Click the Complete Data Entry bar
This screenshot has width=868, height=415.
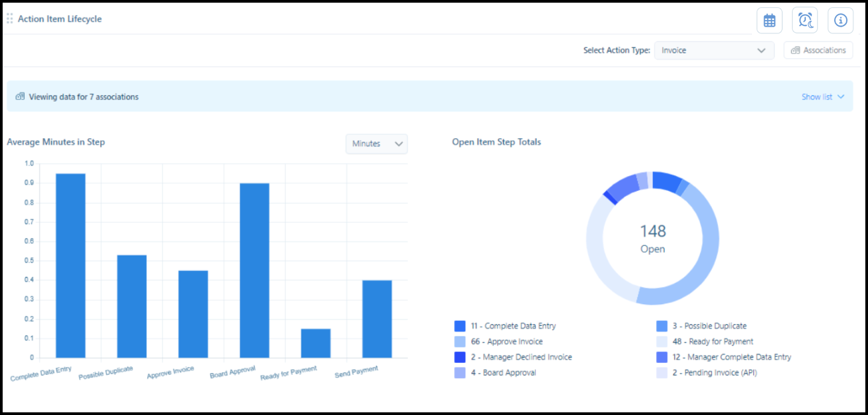point(71,266)
